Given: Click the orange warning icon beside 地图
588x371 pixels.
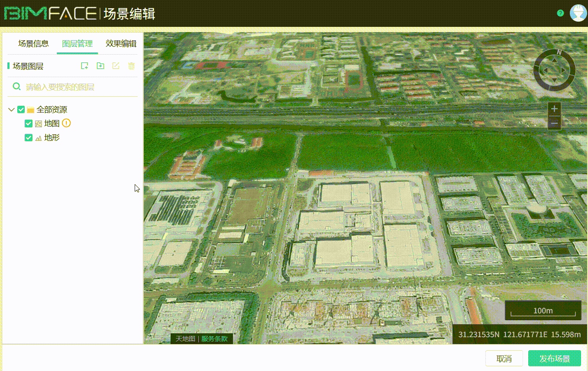Looking at the screenshot, I should [66, 123].
